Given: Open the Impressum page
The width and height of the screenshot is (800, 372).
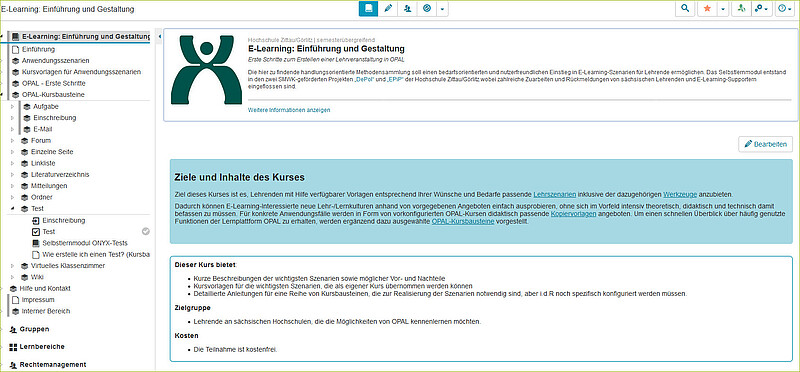Looking at the screenshot, I should pos(38,300).
